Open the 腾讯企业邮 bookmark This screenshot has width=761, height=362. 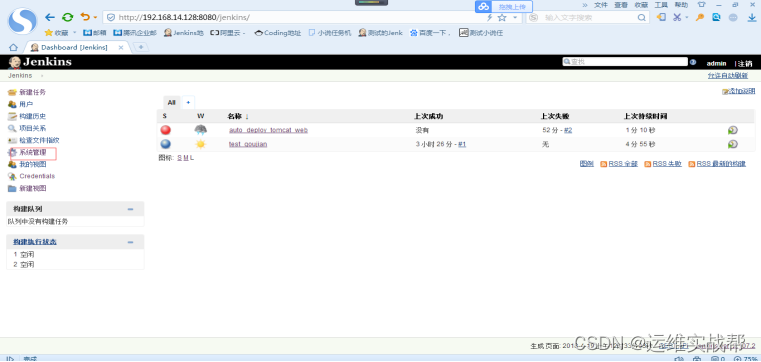(135, 33)
